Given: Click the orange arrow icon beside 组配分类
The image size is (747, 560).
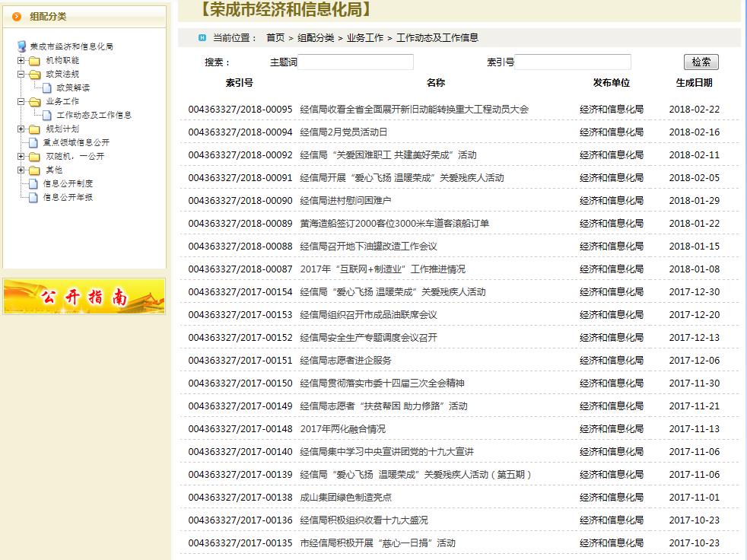Looking at the screenshot, I should (17, 17).
